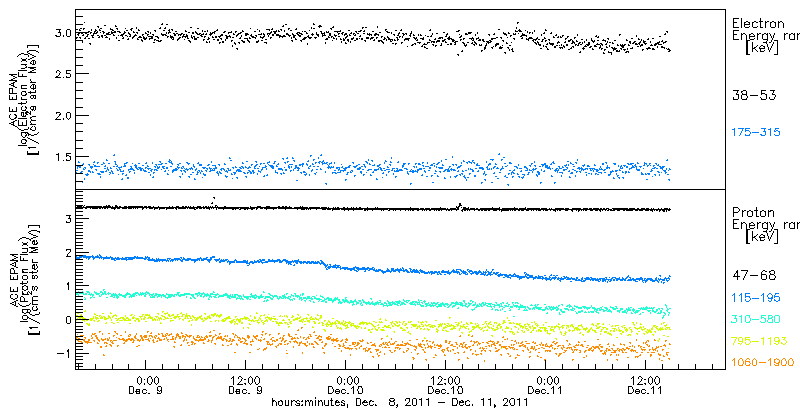Click the Proton legend heading
Image resolution: width=800 pixels, height=410 pixels.
pyautogui.click(x=753, y=213)
